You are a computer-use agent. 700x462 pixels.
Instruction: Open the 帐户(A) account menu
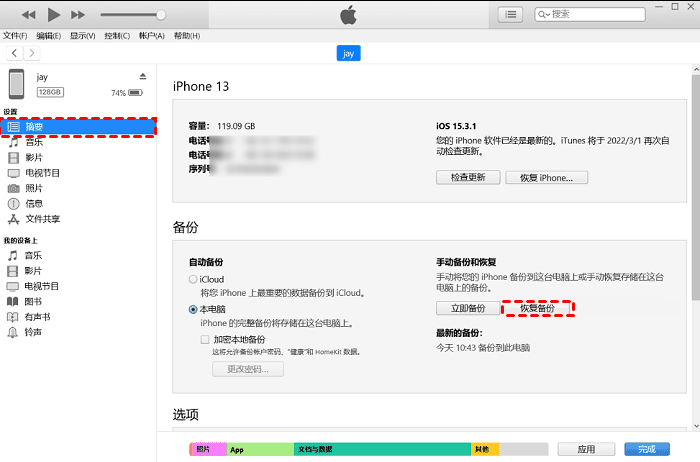(151, 35)
